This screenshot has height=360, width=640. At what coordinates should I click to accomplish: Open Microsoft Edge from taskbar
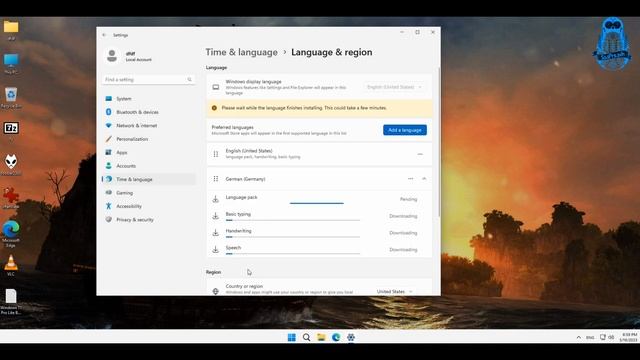click(336, 337)
